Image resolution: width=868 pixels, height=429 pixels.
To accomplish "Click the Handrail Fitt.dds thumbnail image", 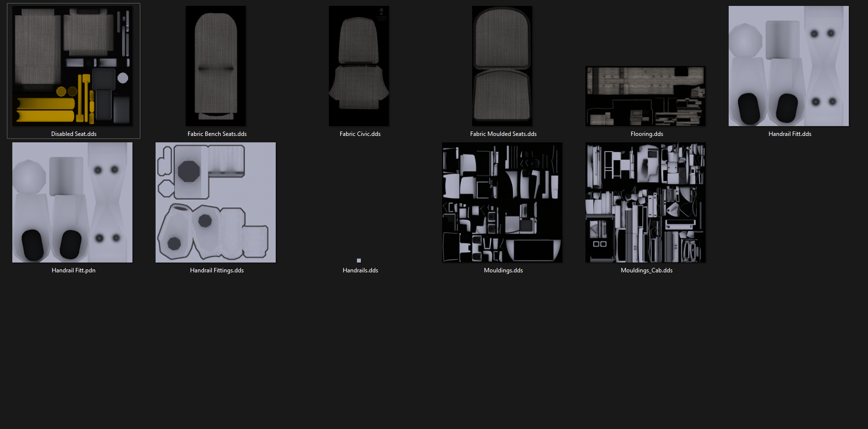I will point(789,66).
